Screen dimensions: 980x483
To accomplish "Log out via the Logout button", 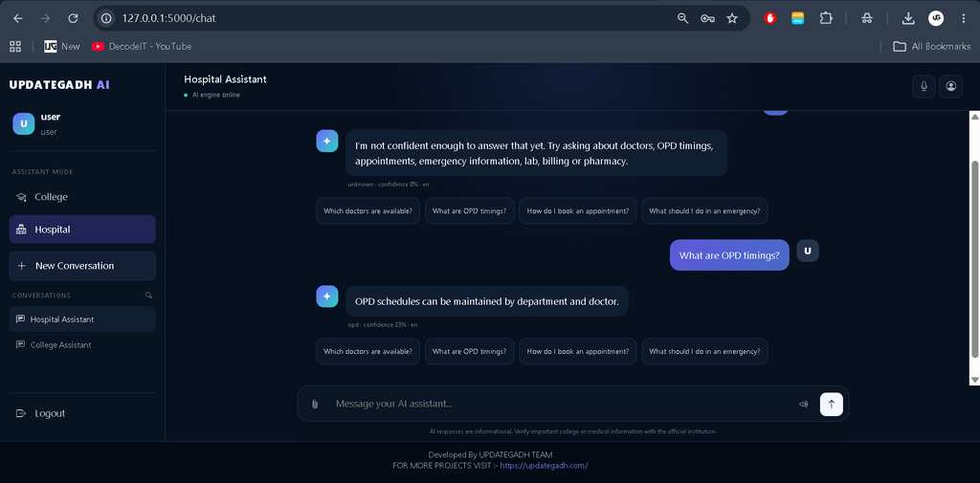I will click(x=82, y=413).
